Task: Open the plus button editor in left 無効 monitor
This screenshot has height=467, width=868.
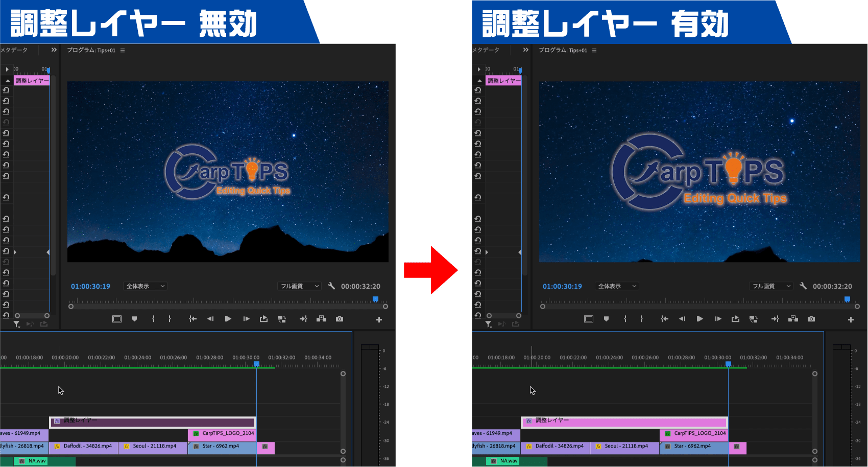Action: 379,320
